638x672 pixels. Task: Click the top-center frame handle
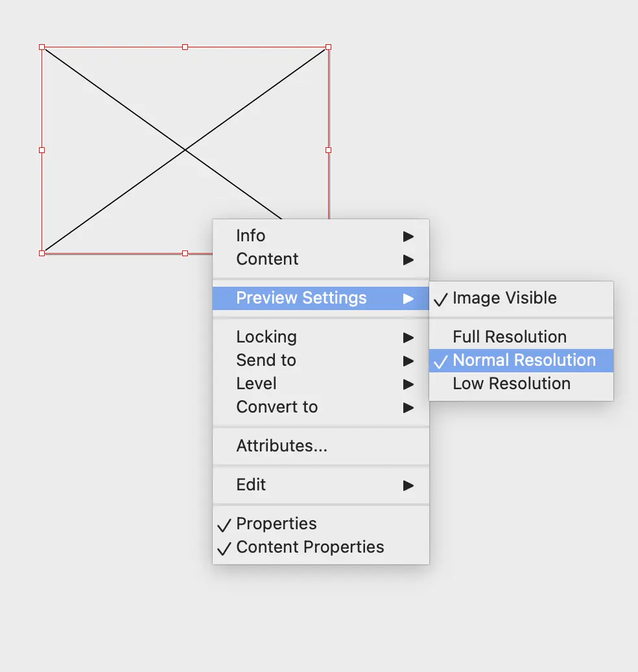pyautogui.click(x=185, y=47)
